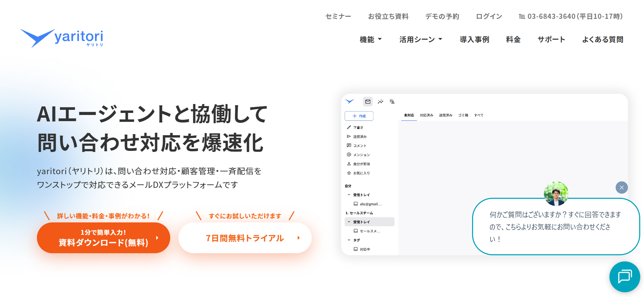644x297 pixels.
Task: Click the chat agent avatar photo
Action: tap(556, 194)
